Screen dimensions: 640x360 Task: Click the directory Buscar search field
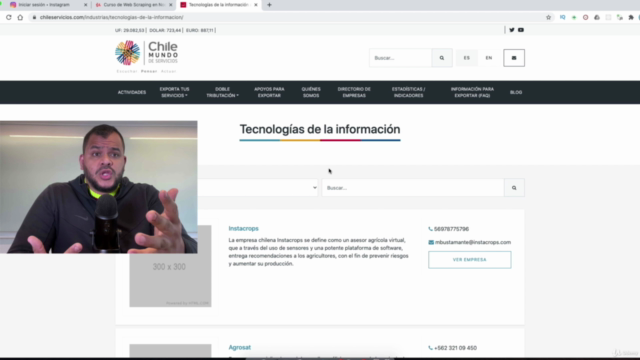point(413,188)
